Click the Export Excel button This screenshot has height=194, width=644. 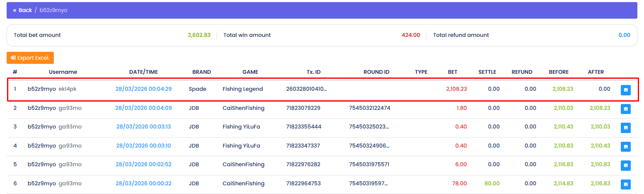click(30, 58)
